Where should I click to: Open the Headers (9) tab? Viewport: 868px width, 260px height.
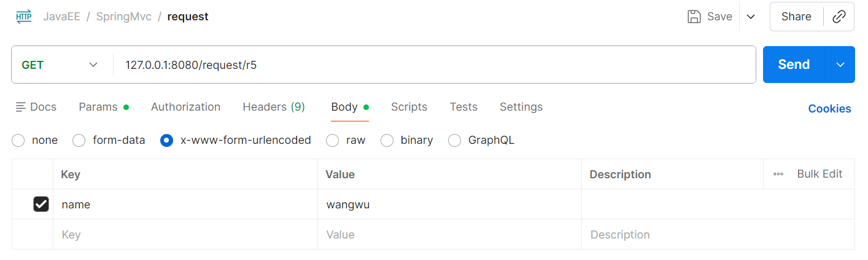274,107
